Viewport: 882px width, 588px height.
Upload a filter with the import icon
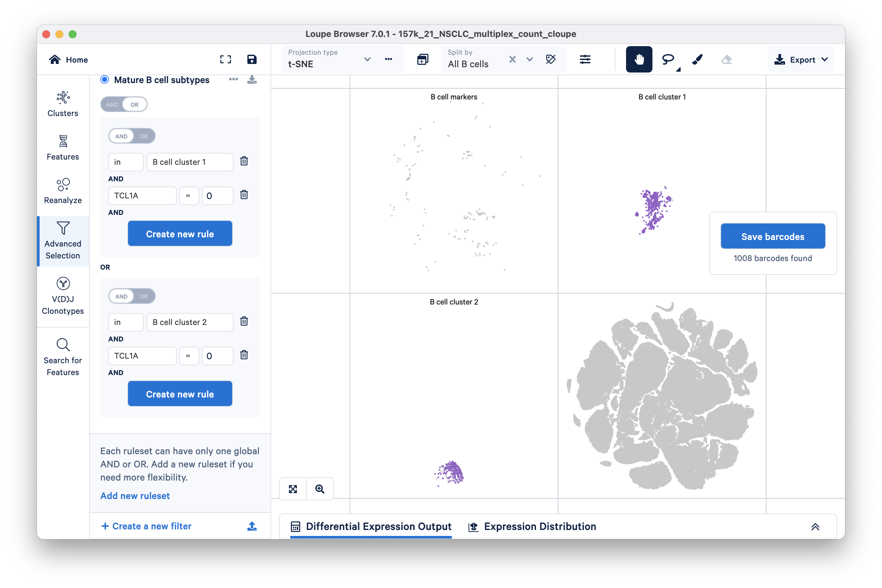click(x=252, y=526)
